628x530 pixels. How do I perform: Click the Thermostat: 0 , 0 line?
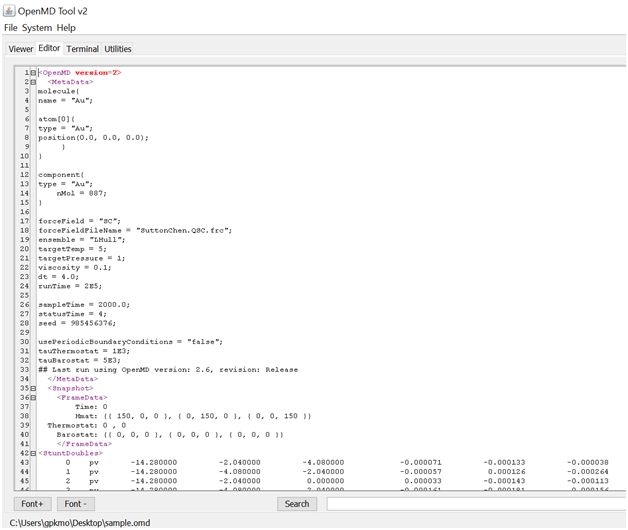coord(87,425)
